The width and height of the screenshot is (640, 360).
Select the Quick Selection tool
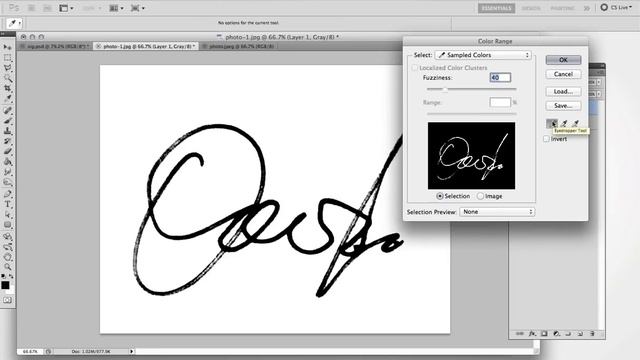[x=7, y=78]
